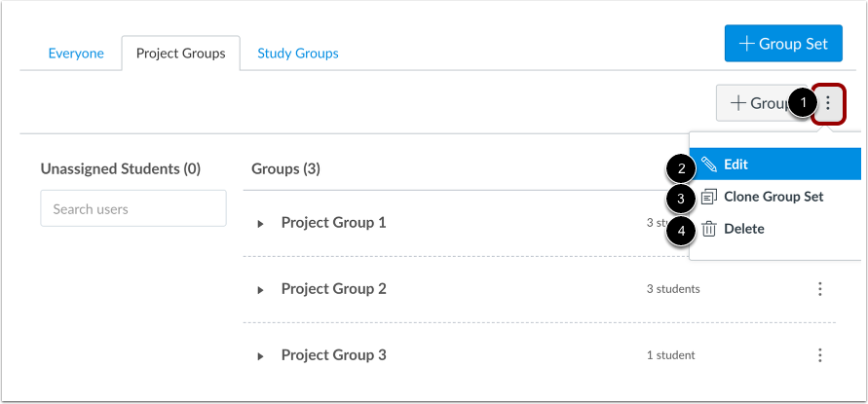Select the Project Groups tab
The image size is (868, 404).
pyautogui.click(x=181, y=54)
